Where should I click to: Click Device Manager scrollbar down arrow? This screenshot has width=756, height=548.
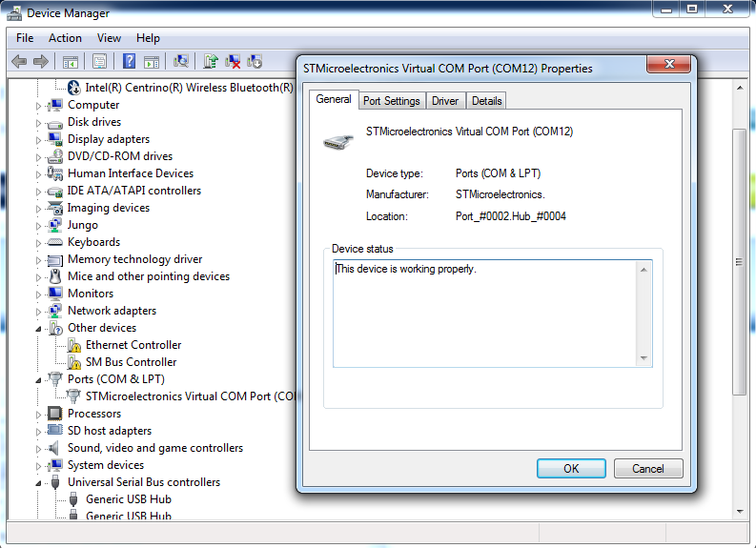point(740,512)
